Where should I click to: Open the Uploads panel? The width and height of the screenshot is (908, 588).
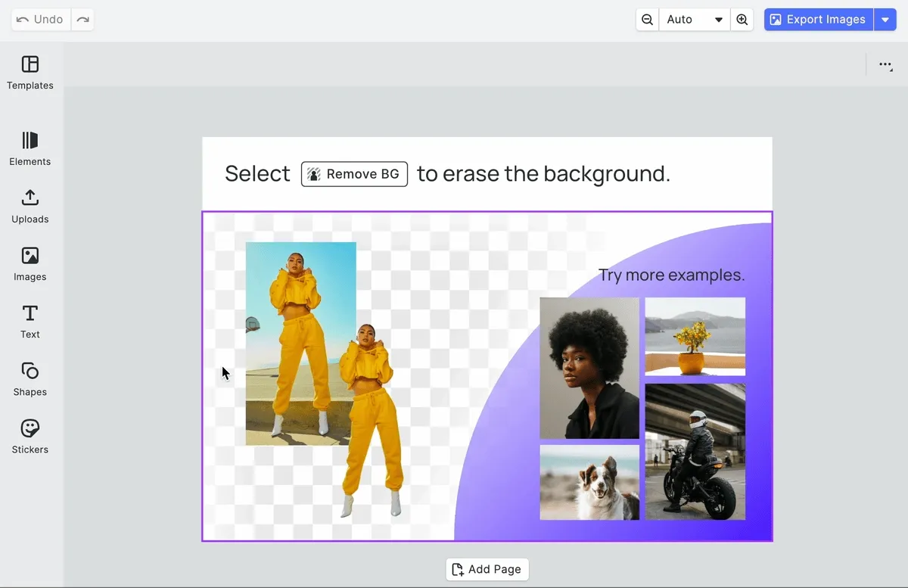coord(30,207)
